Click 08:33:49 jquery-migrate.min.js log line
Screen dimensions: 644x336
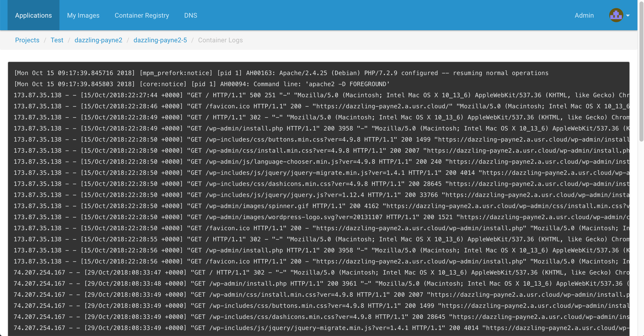pos(321,328)
